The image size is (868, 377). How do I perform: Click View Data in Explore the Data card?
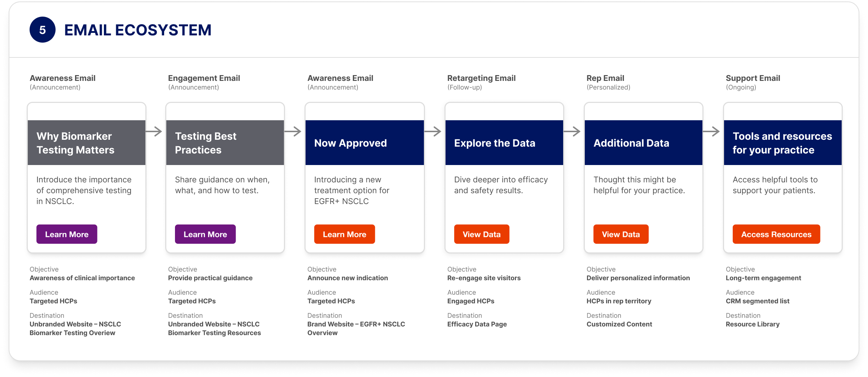pos(482,234)
